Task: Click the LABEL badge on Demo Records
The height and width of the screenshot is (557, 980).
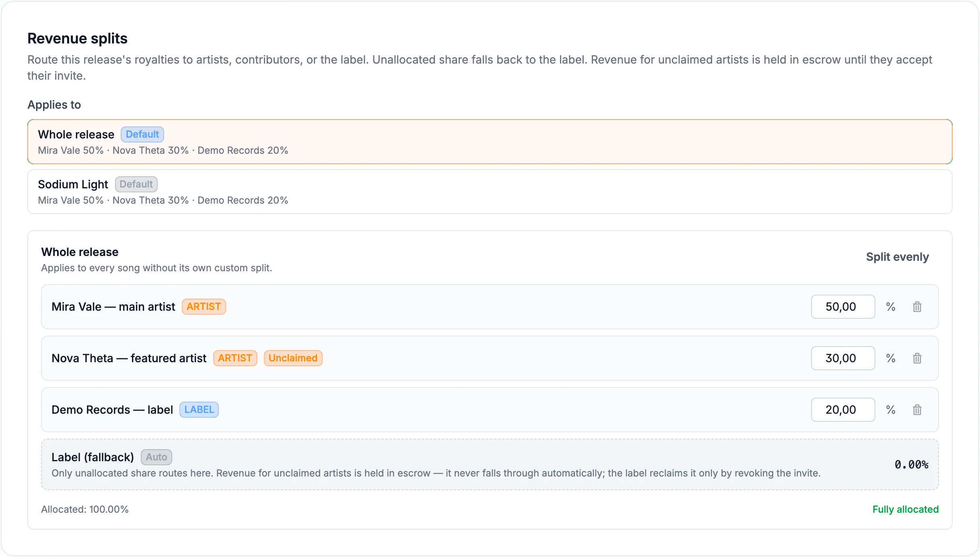Action: (x=199, y=410)
